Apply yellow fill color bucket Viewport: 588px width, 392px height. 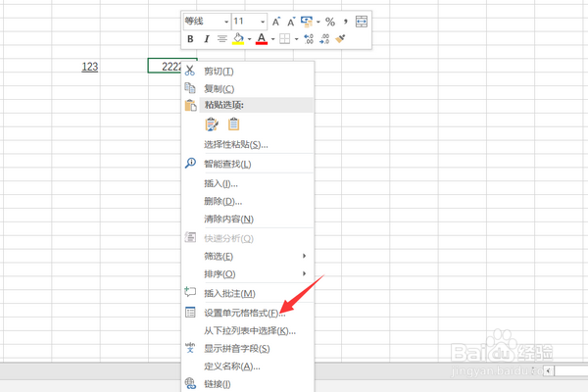click(238, 39)
